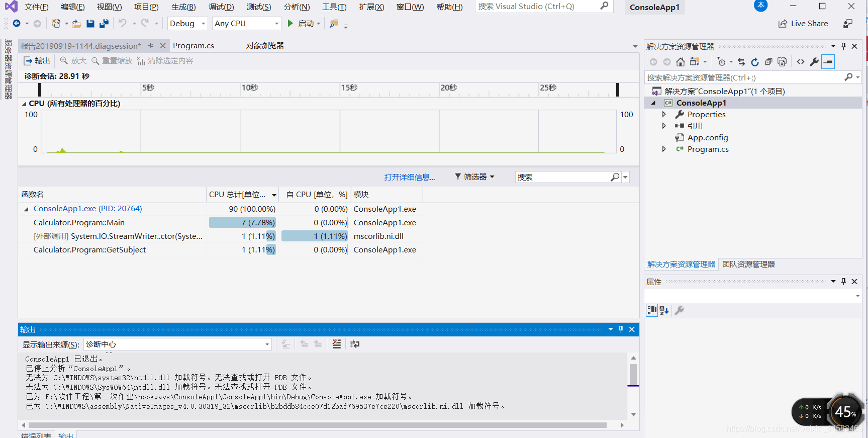Screen dimensions: 868x438
Task: Click the undo arrow icon
Action: point(123,23)
